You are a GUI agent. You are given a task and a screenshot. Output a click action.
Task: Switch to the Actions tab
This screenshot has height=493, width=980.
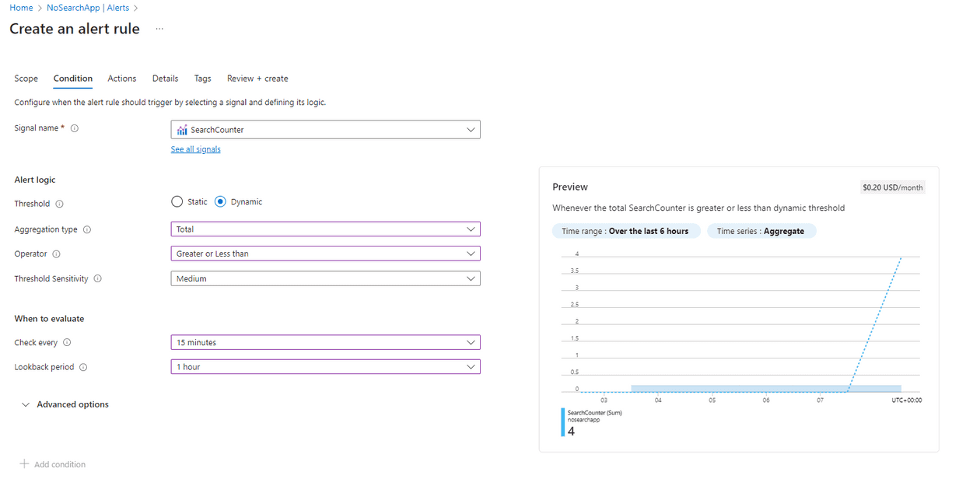[x=121, y=79]
